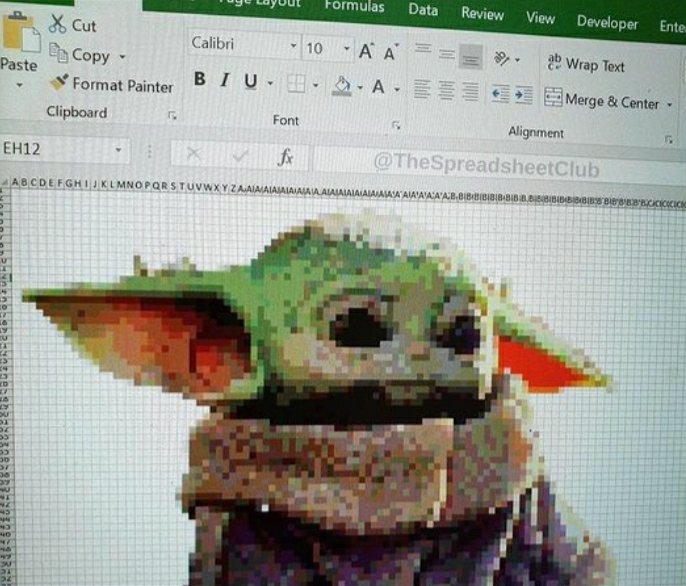Open the underline style dropdown arrow
The height and width of the screenshot is (586, 686).
(x=270, y=83)
